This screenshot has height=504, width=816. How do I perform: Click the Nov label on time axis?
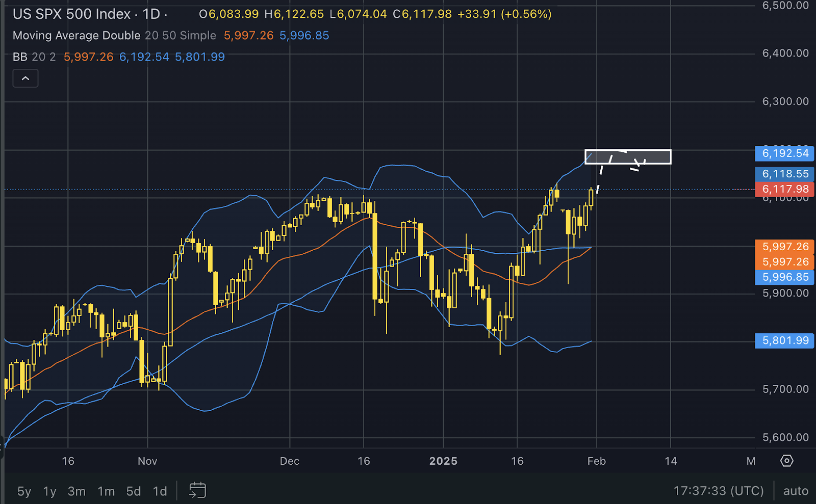pyautogui.click(x=147, y=461)
